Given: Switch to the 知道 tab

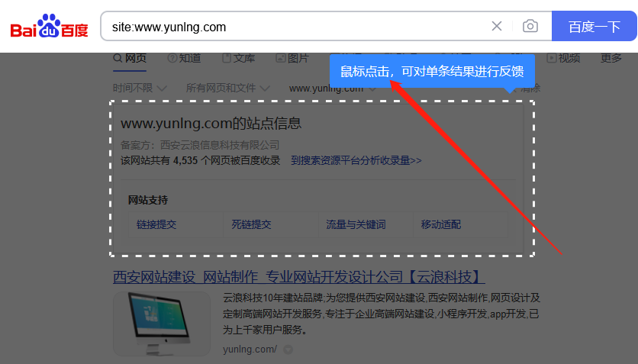Looking at the screenshot, I should [184, 58].
